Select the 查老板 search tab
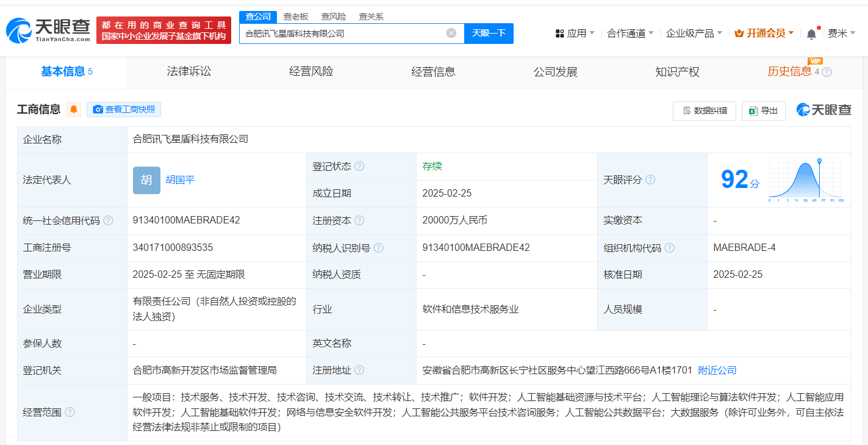This screenshot has height=445, width=868. (x=296, y=16)
